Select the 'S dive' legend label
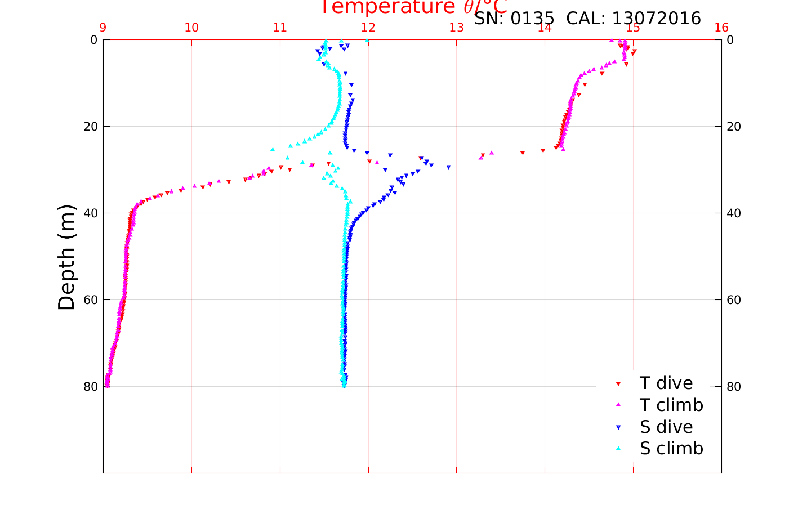The image size is (798, 532). [x=666, y=427]
